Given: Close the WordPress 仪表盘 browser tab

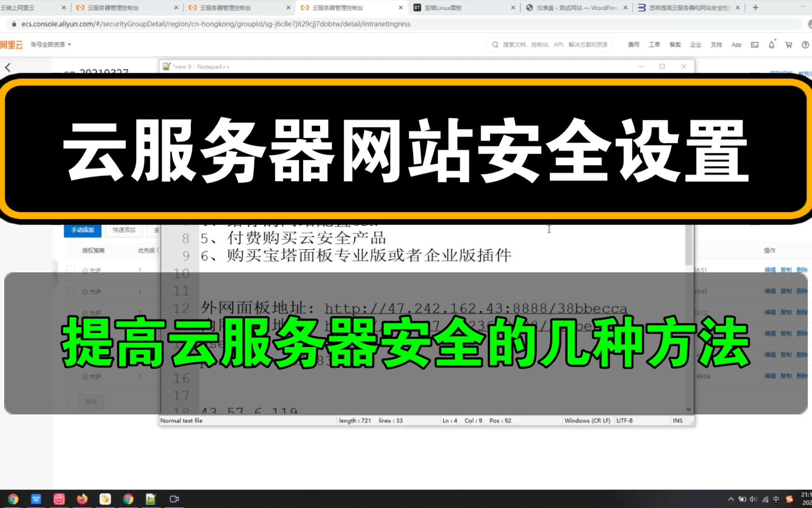Looking at the screenshot, I should (x=625, y=8).
